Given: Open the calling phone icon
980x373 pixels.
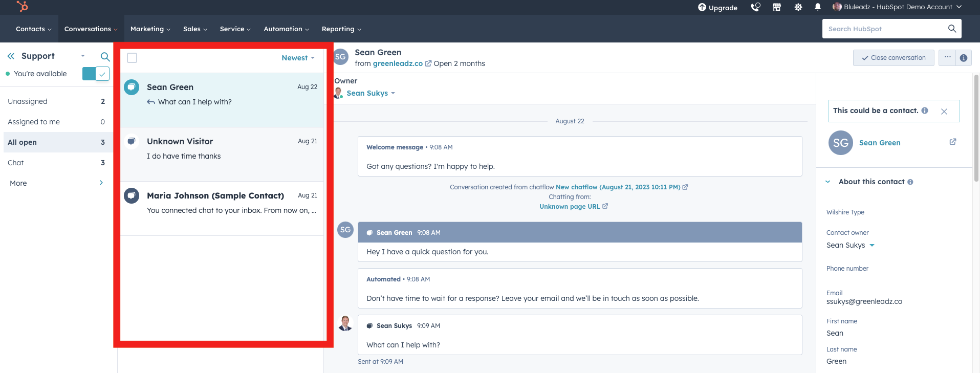Looking at the screenshot, I should click(755, 7).
